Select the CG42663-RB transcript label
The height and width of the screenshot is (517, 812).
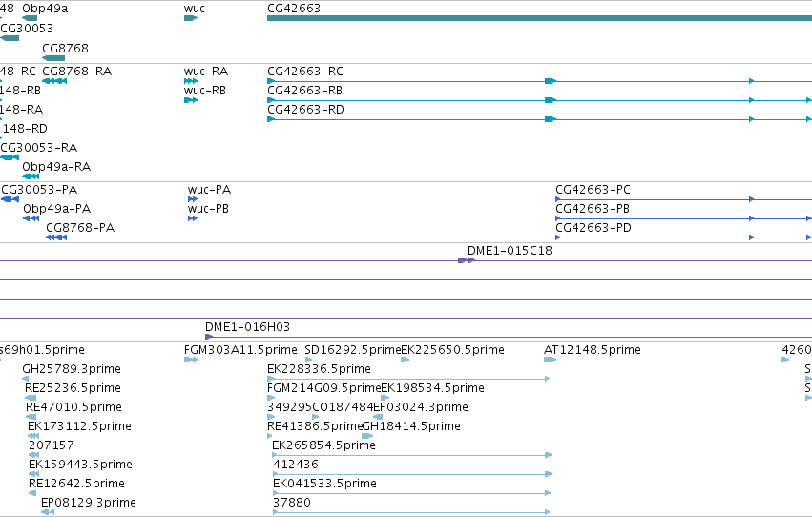tap(304, 90)
